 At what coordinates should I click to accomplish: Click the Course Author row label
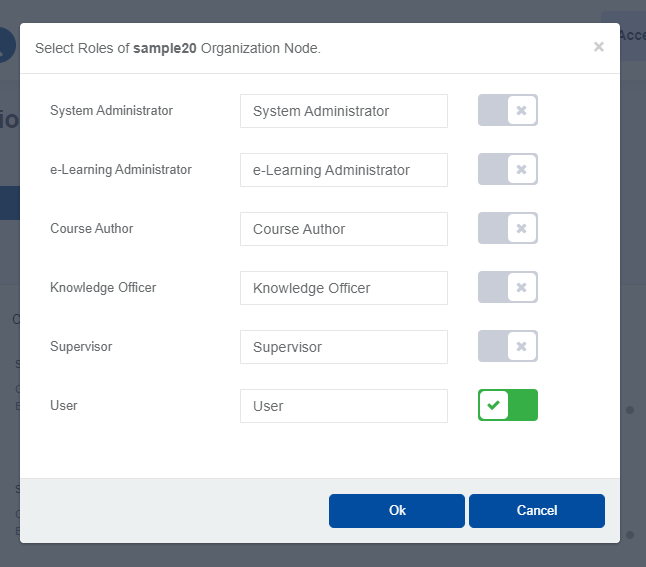click(x=91, y=229)
